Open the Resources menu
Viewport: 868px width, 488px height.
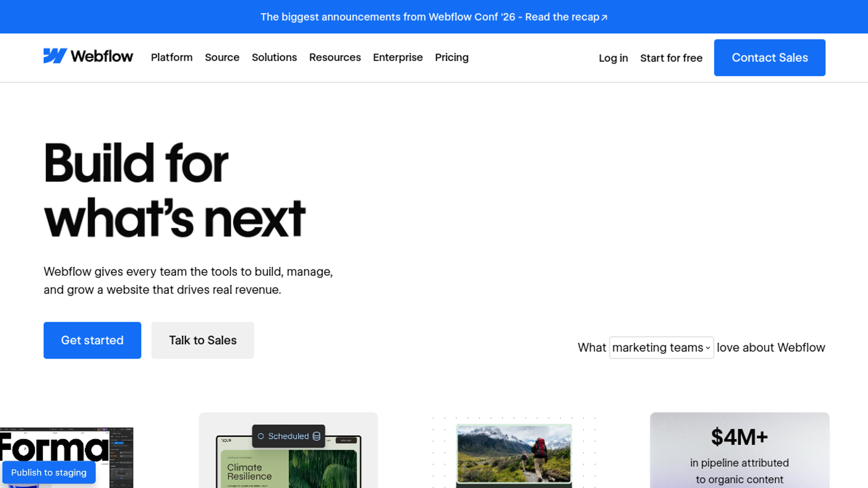[x=335, y=57]
